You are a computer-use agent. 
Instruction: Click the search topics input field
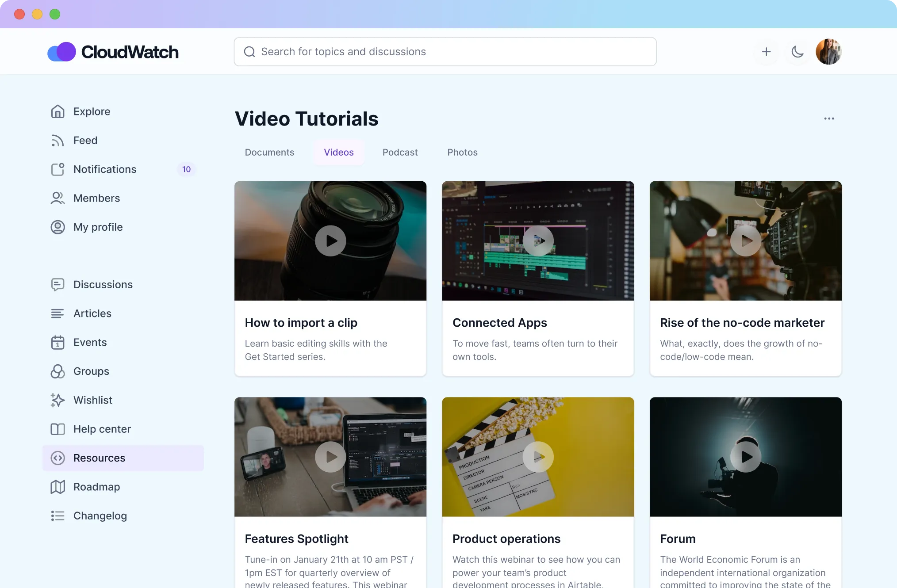click(445, 52)
